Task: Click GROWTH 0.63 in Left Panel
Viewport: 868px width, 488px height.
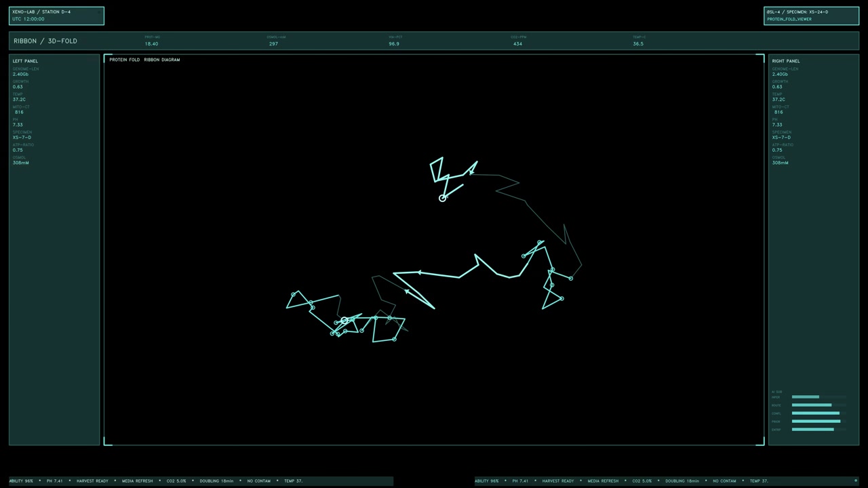Action: (x=20, y=84)
